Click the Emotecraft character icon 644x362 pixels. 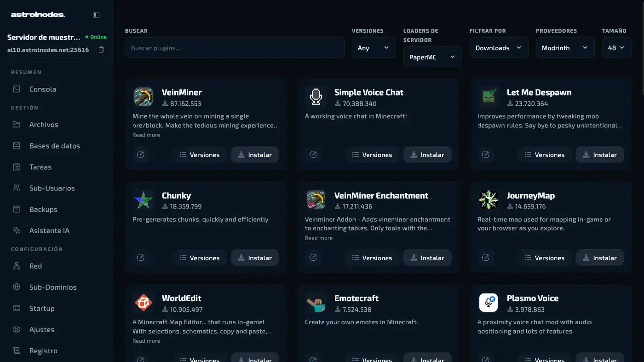click(x=316, y=303)
